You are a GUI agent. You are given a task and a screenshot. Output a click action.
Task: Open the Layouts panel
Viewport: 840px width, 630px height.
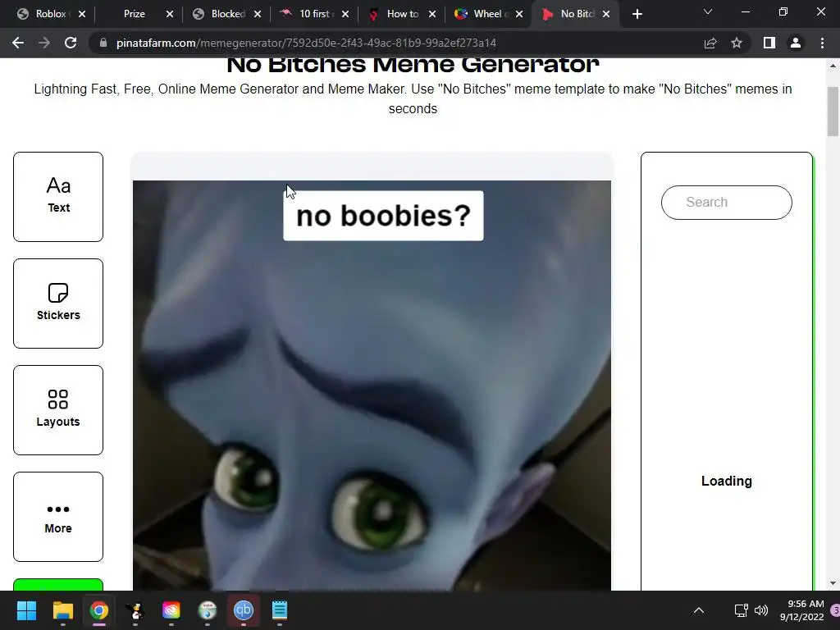(58, 410)
